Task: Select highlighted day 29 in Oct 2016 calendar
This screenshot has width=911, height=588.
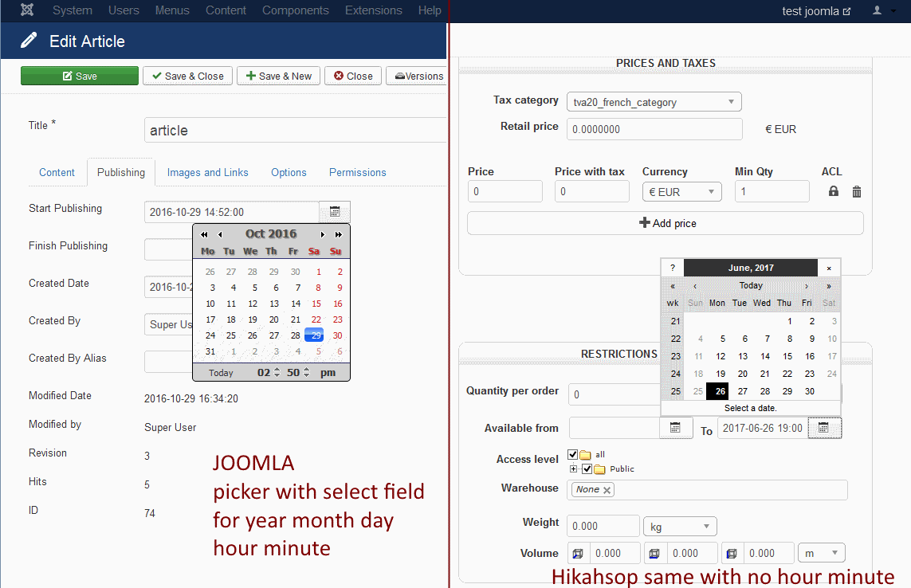Action: 314,335
